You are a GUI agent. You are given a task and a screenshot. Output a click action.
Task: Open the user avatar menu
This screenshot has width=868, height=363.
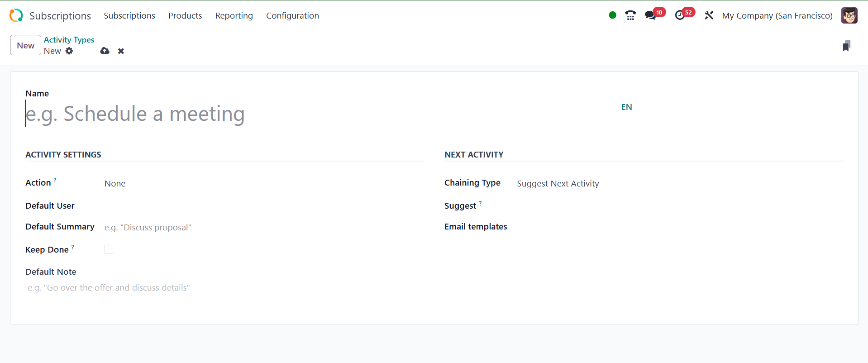[x=849, y=15]
